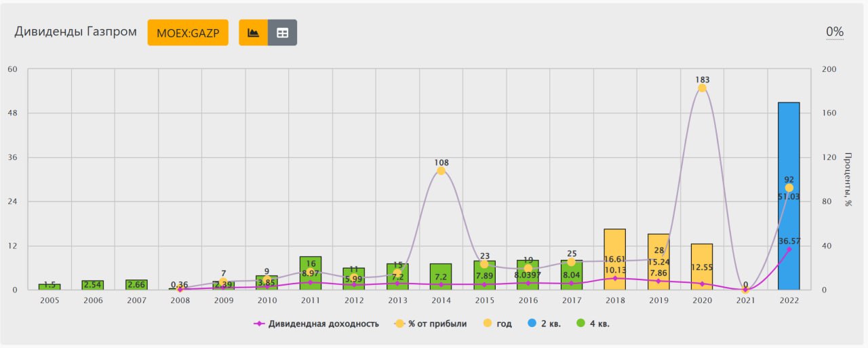
Task: Click the 2014 x-axis label
Action: pos(441,300)
